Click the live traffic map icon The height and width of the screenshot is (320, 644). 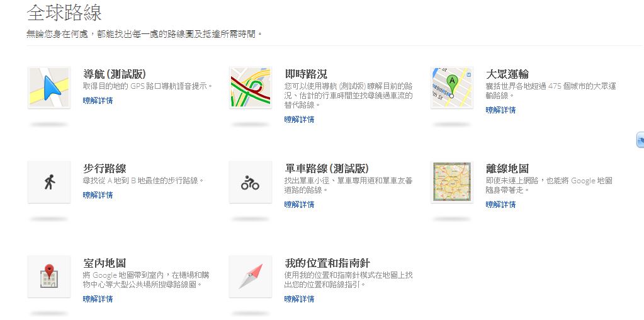(250, 88)
